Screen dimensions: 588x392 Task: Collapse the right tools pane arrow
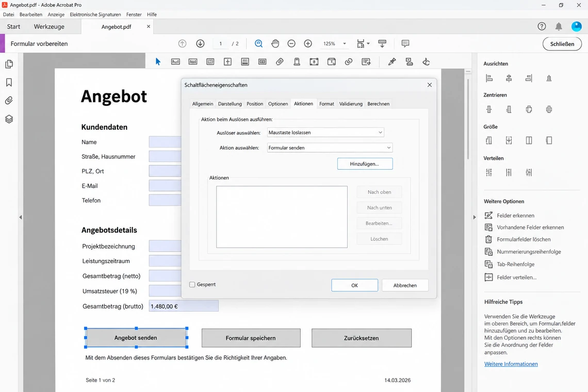pos(475,217)
